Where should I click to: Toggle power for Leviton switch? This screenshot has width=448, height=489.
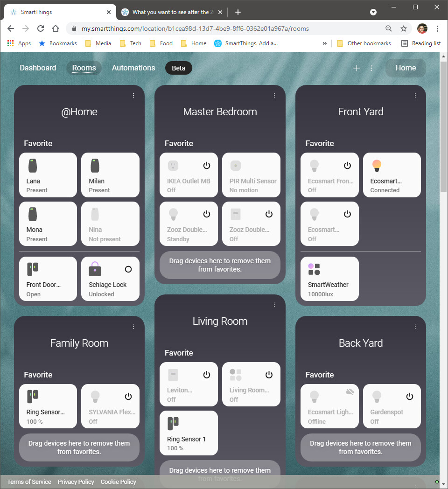pos(207,375)
